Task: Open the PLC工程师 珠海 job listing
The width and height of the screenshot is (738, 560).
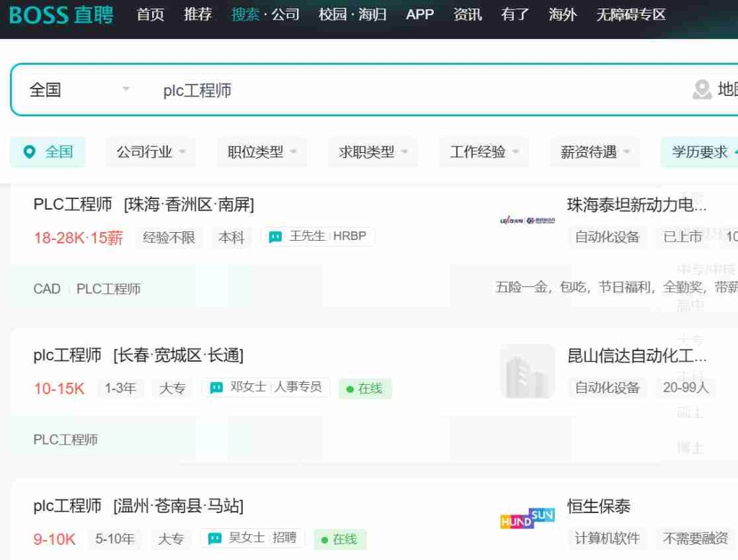Action: (x=143, y=205)
